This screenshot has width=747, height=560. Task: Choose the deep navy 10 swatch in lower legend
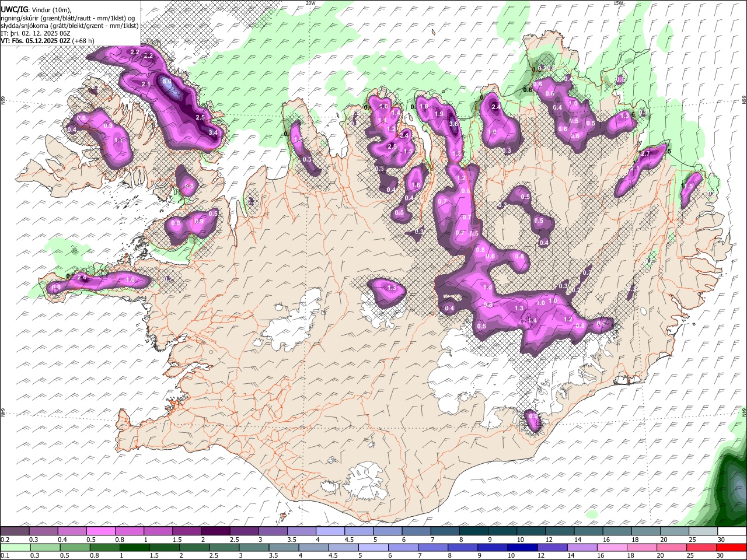point(522,548)
